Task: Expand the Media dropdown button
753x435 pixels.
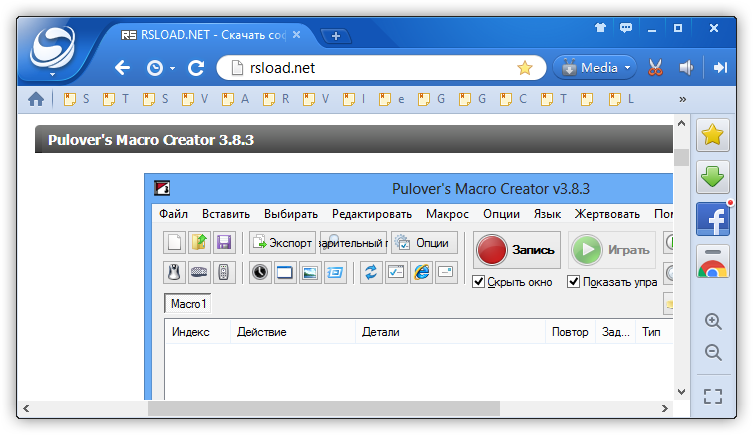Action: point(595,68)
